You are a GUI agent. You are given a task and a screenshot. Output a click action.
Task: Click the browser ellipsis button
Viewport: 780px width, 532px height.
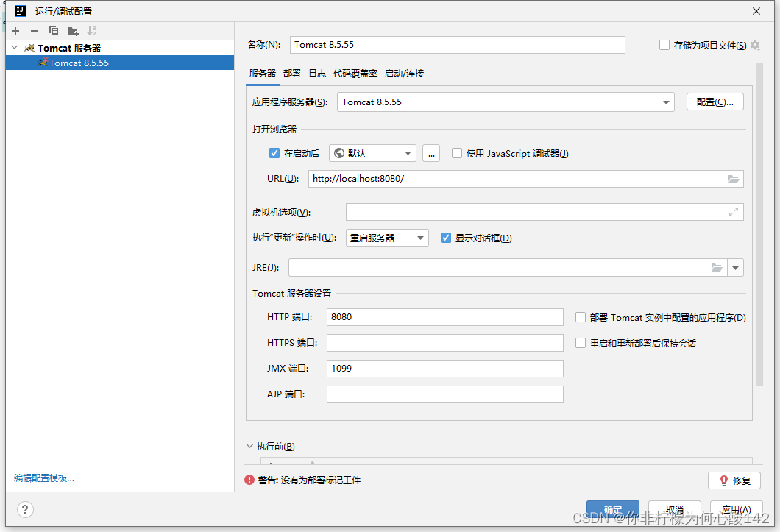click(431, 153)
